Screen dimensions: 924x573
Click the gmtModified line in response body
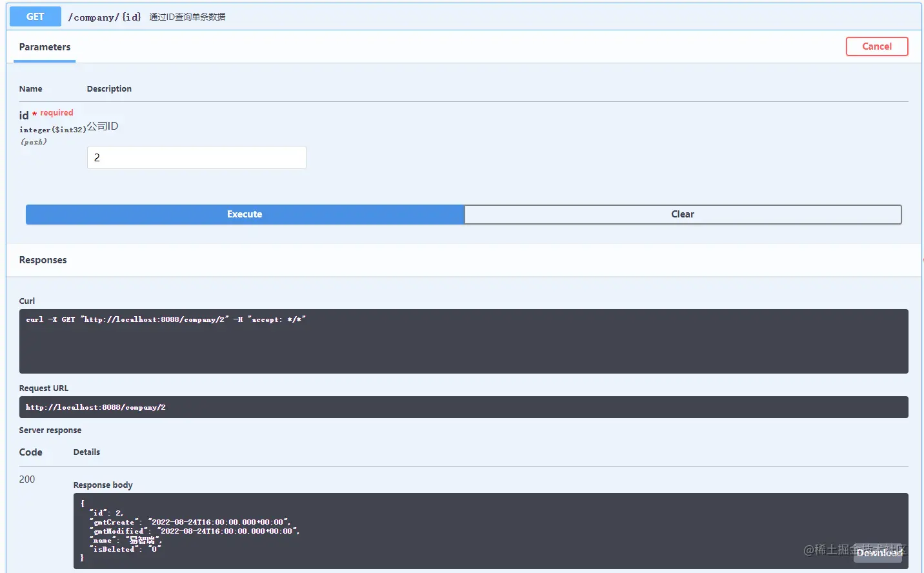[195, 531]
